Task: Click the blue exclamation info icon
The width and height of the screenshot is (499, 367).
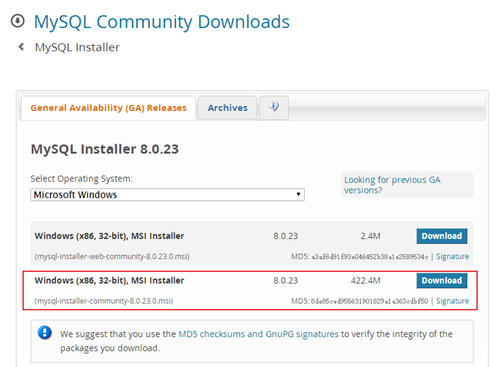Action: [45, 333]
